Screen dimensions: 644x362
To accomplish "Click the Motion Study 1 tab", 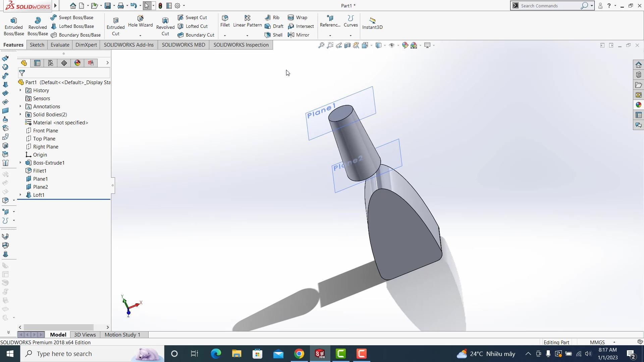I will click(122, 335).
